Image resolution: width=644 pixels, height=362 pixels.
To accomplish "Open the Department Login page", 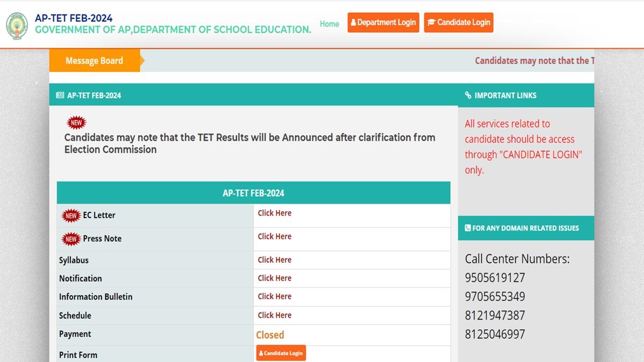I will tap(383, 23).
